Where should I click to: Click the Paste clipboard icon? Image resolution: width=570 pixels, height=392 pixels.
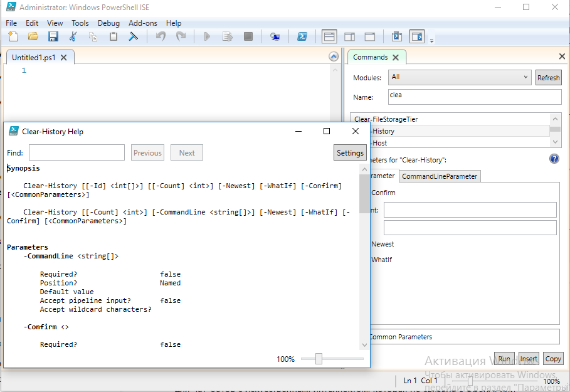[x=113, y=36]
